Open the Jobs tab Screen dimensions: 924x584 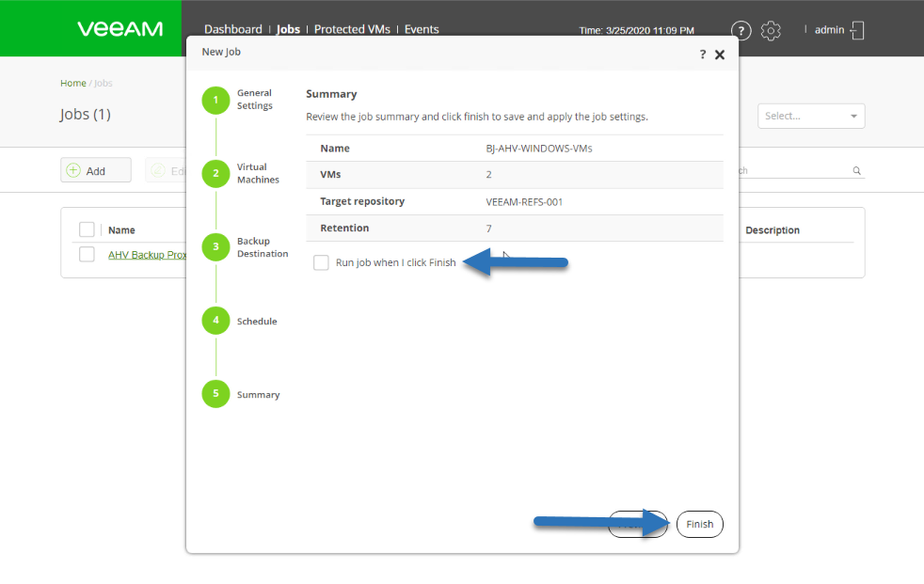click(288, 29)
